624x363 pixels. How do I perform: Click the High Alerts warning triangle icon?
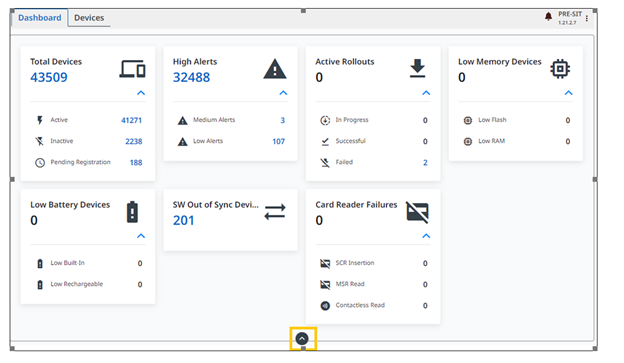click(x=275, y=68)
